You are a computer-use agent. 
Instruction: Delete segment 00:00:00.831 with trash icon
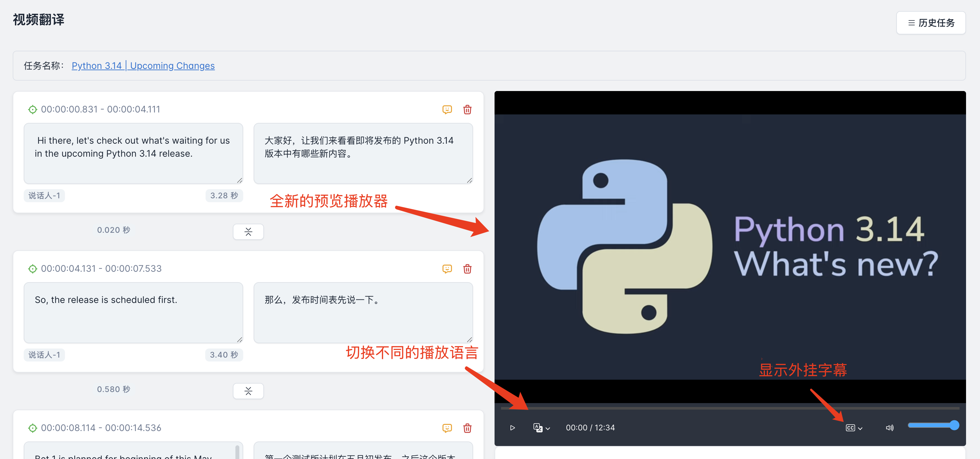[x=467, y=110]
